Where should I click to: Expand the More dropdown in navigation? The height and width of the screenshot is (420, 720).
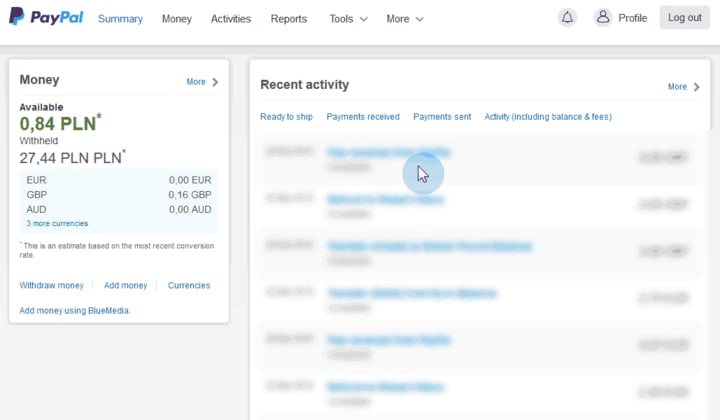(x=405, y=19)
